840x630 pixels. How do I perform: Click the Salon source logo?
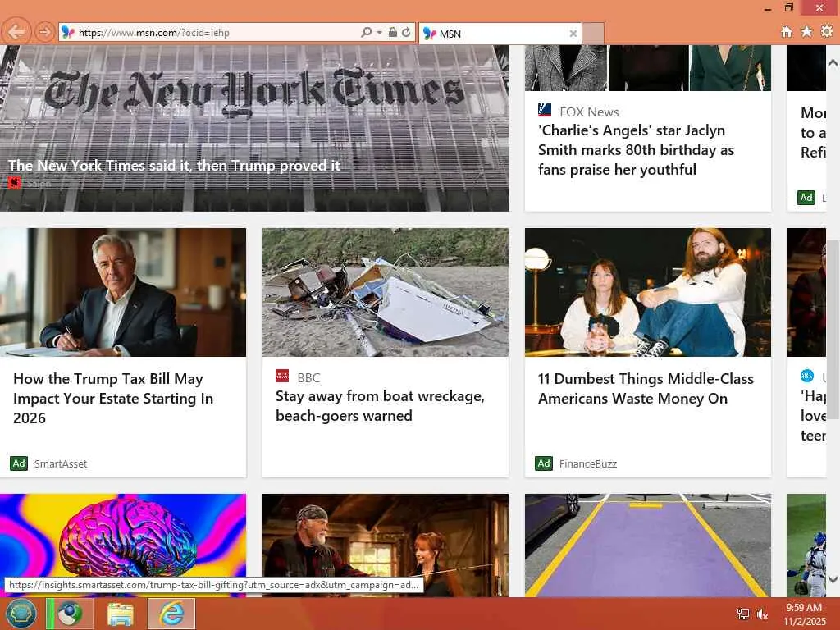[14, 183]
